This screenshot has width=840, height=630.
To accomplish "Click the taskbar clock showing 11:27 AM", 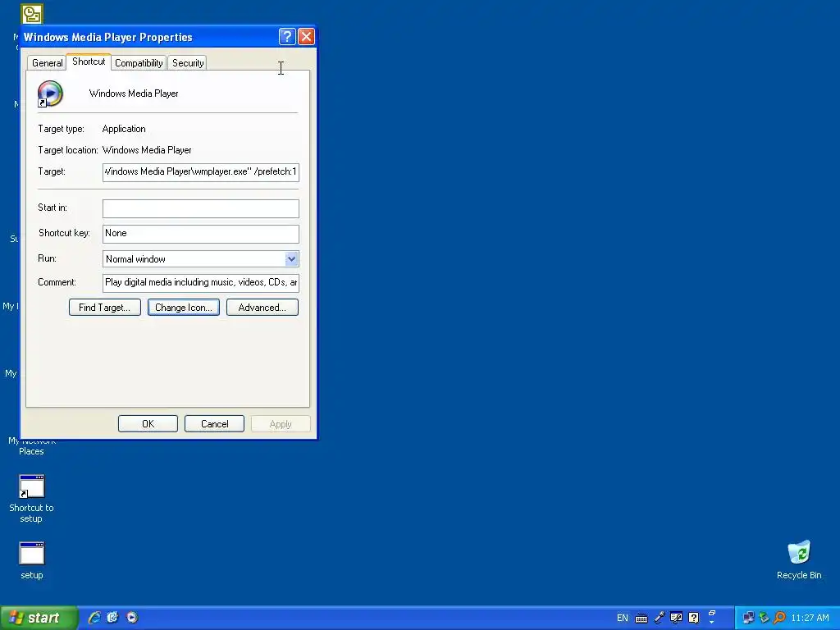I will coord(810,619).
